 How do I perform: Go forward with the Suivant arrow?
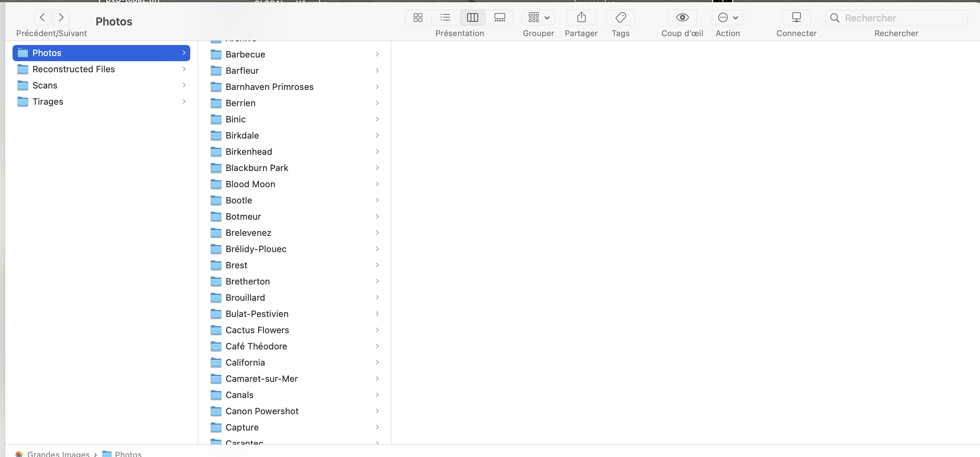61,17
